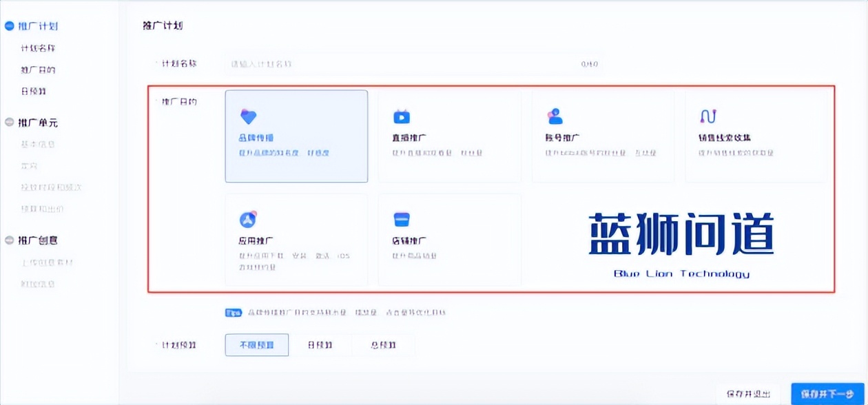The image size is (868, 405).
Task: Click the 直播推广 video play icon
Action: coord(402,117)
